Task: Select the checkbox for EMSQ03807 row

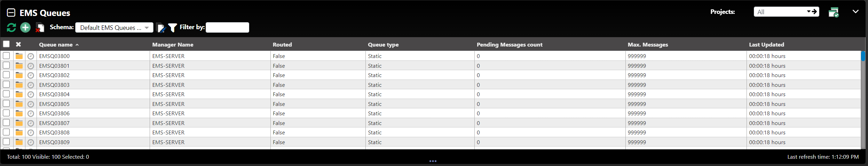Action: coord(6,123)
